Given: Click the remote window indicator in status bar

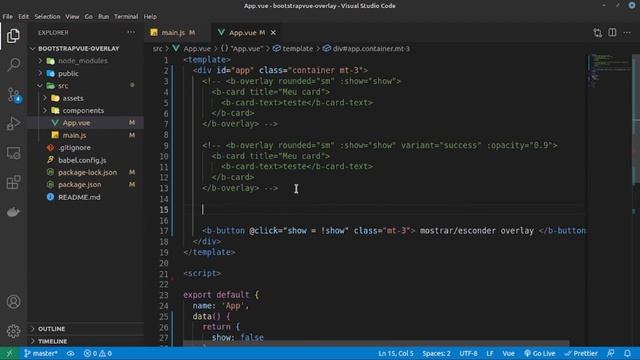Looking at the screenshot, I should (9, 353).
